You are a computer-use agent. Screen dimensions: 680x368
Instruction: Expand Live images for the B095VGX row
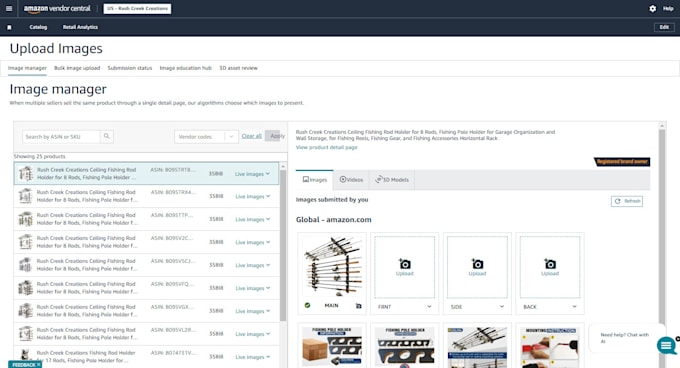click(252, 311)
